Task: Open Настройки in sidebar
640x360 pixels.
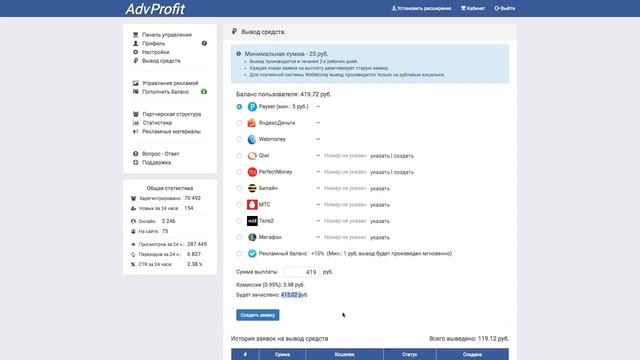Action: coord(156,52)
